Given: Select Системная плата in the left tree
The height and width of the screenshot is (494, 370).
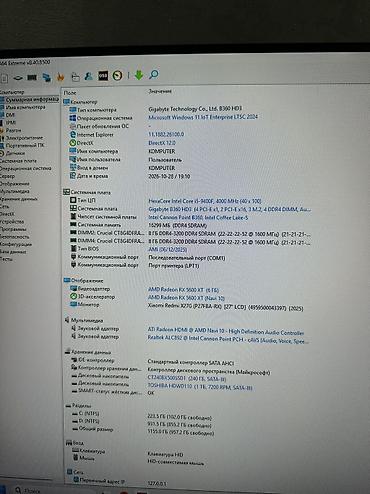Looking at the screenshot, I should 18,161.
